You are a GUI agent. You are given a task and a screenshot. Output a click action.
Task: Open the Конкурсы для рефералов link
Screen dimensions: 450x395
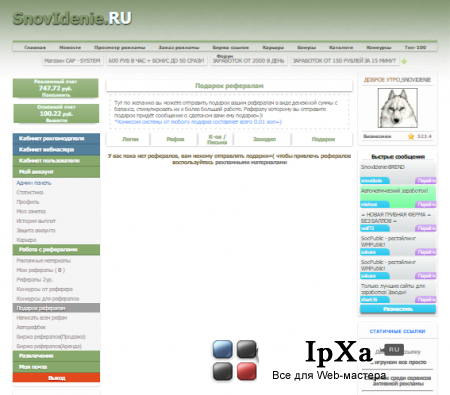click(48, 299)
